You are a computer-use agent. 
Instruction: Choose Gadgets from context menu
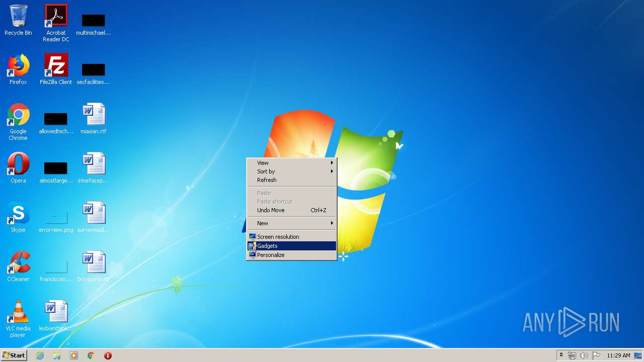point(292,246)
